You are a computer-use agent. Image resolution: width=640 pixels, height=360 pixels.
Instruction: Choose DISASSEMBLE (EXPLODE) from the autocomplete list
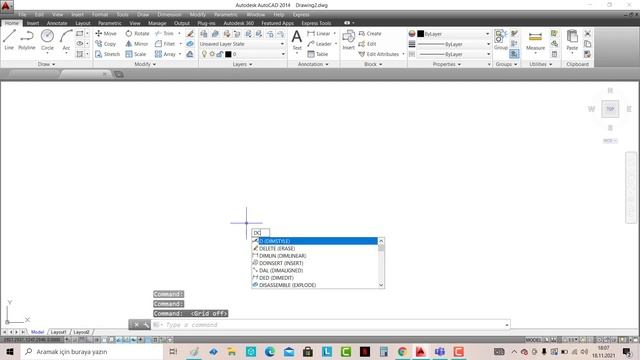[x=315, y=285]
